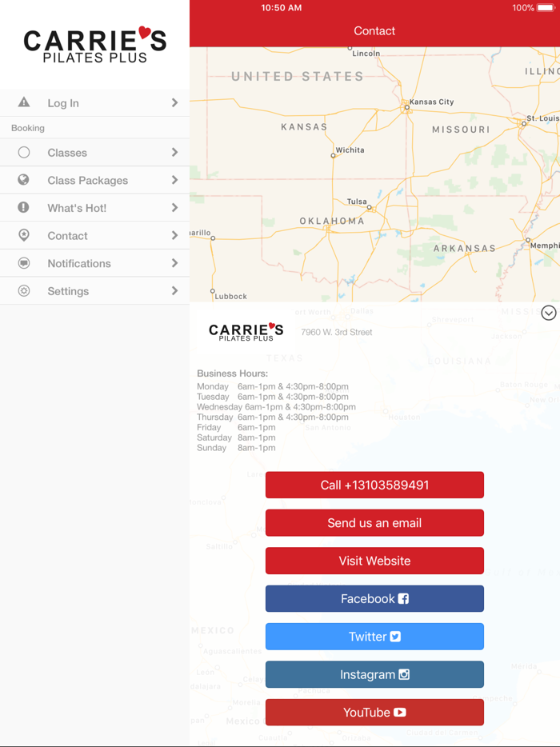Screen dimensions: 560x747
Task: Click Lubbock marker on the map
Action: click(x=213, y=290)
